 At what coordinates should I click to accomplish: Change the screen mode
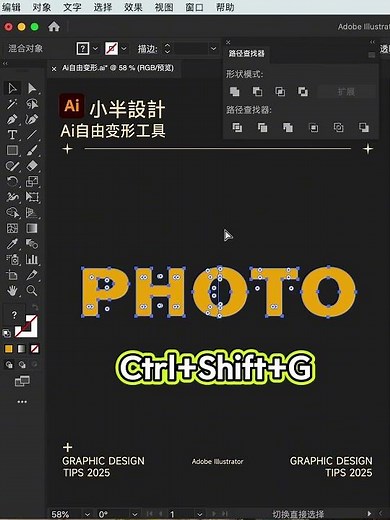(22, 381)
